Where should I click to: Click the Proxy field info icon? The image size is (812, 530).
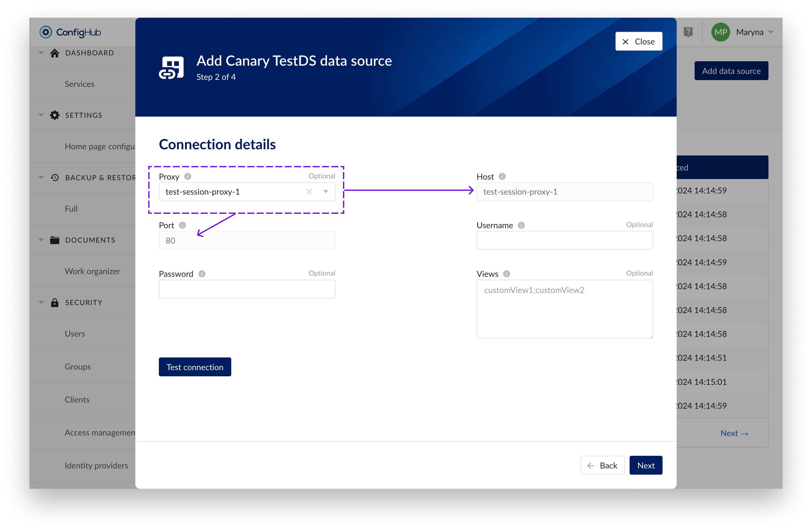[x=188, y=176]
